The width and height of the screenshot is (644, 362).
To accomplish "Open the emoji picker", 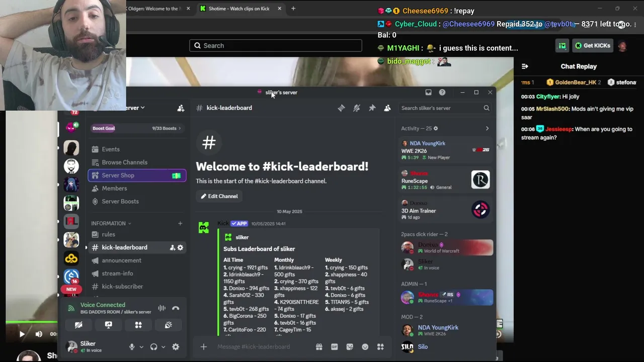I will [365, 347].
